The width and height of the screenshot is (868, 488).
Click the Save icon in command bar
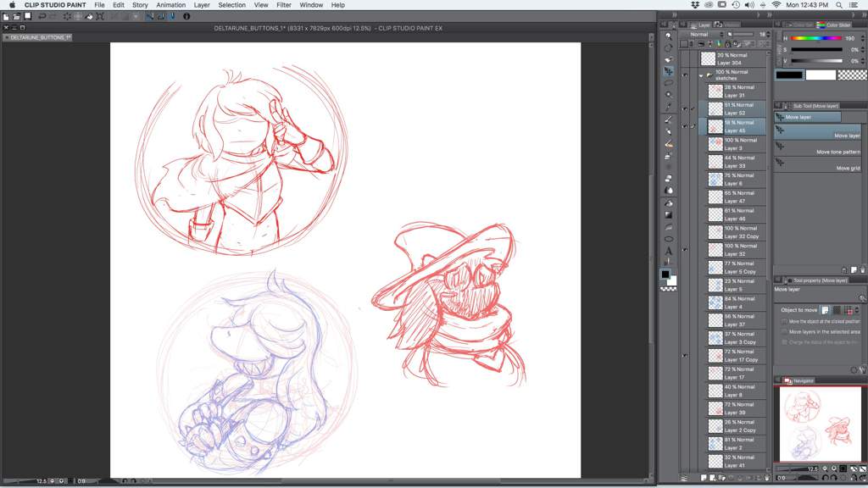coord(27,17)
